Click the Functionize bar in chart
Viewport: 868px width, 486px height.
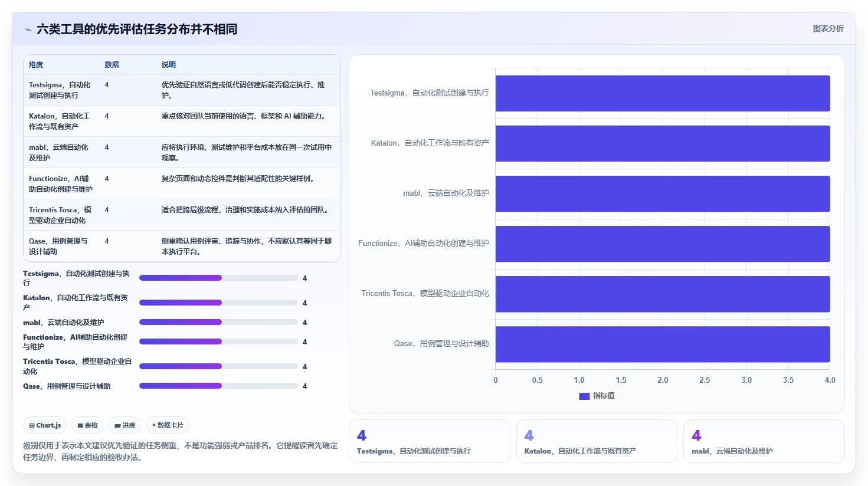tap(663, 244)
